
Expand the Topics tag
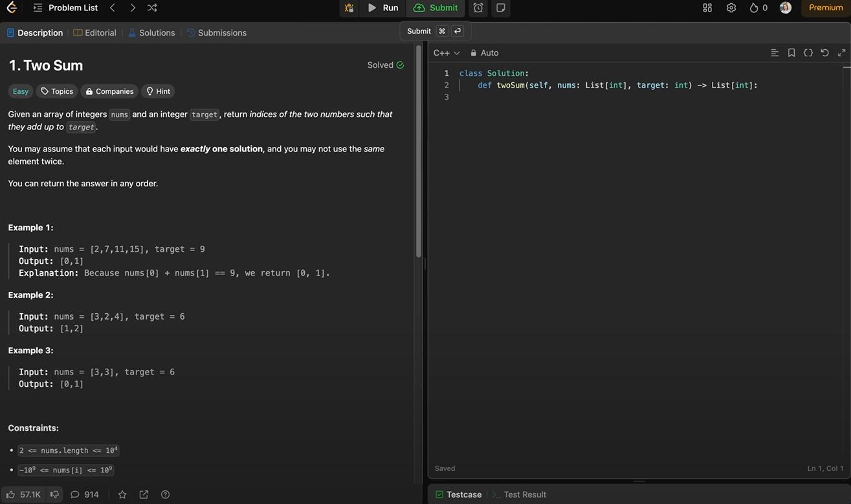[57, 91]
